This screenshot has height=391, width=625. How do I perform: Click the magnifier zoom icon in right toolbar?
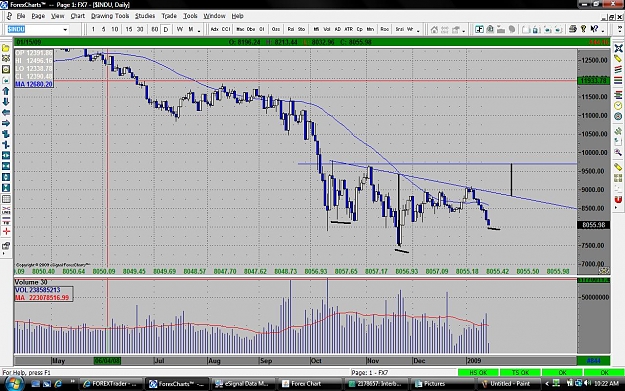[x=618, y=152]
